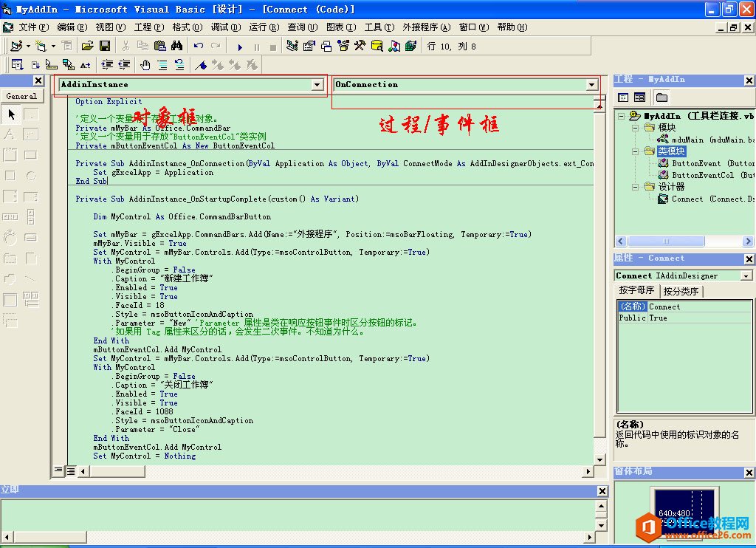Select the General tab in the toolbox

pos(21,96)
